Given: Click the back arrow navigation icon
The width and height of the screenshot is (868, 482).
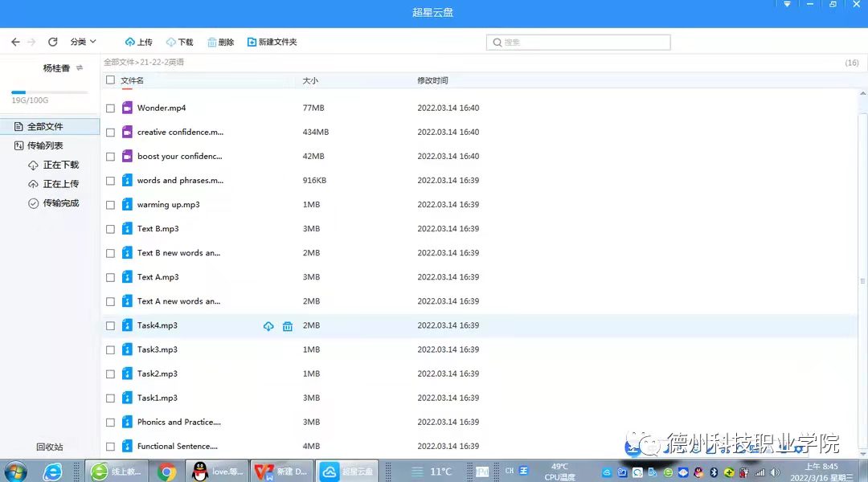Looking at the screenshot, I should click(15, 42).
